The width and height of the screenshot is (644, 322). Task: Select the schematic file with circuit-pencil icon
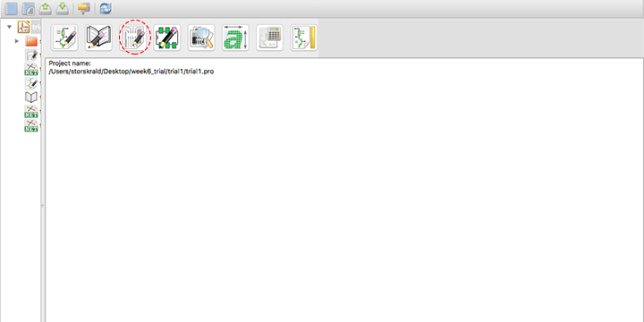tap(31, 83)
